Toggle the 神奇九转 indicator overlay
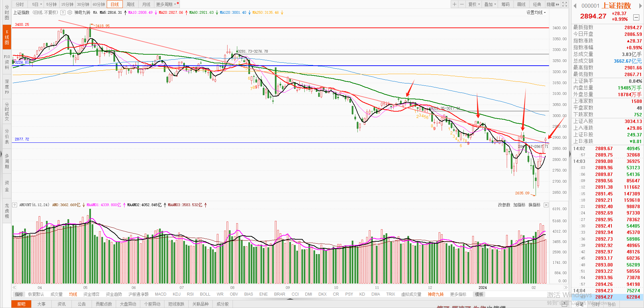Viewport: 644px width, 308px height. [82, 12]
